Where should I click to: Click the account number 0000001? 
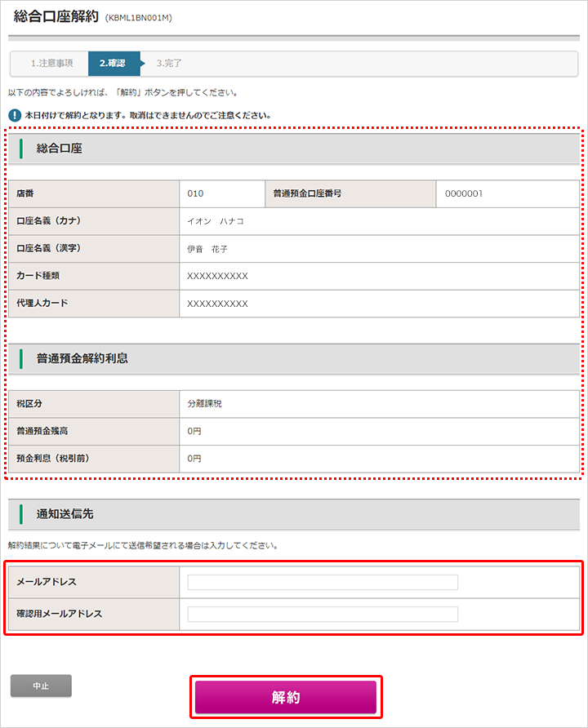[464, 193]
